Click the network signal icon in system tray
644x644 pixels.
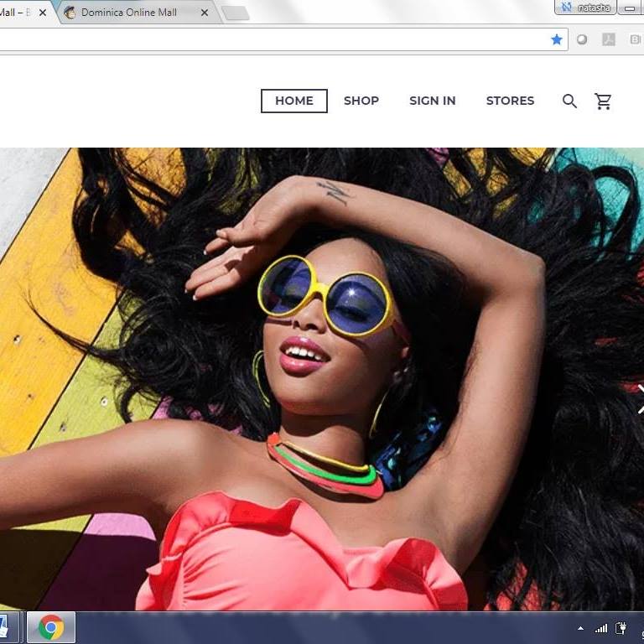coord(601,628)
